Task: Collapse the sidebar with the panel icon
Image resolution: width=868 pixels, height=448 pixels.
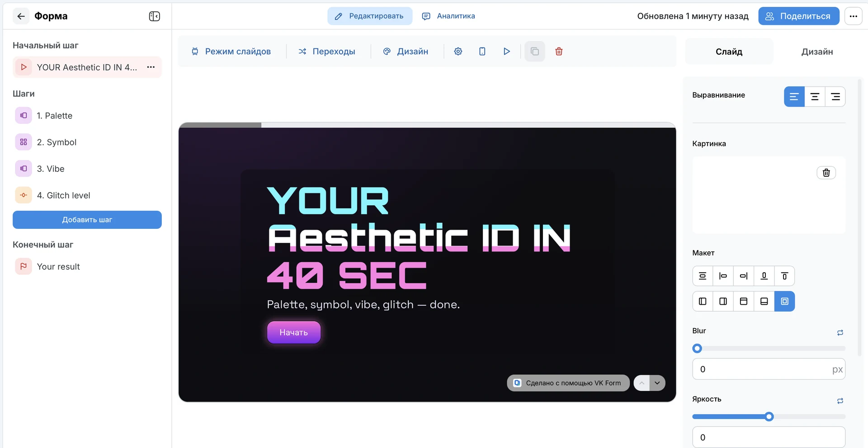Action: click(x=154, y=16)
